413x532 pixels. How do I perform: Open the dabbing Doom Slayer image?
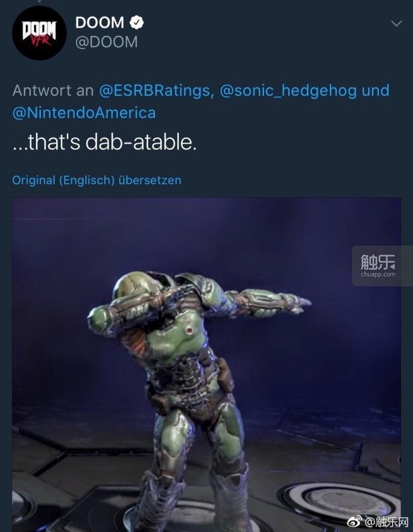click(206, 365)
